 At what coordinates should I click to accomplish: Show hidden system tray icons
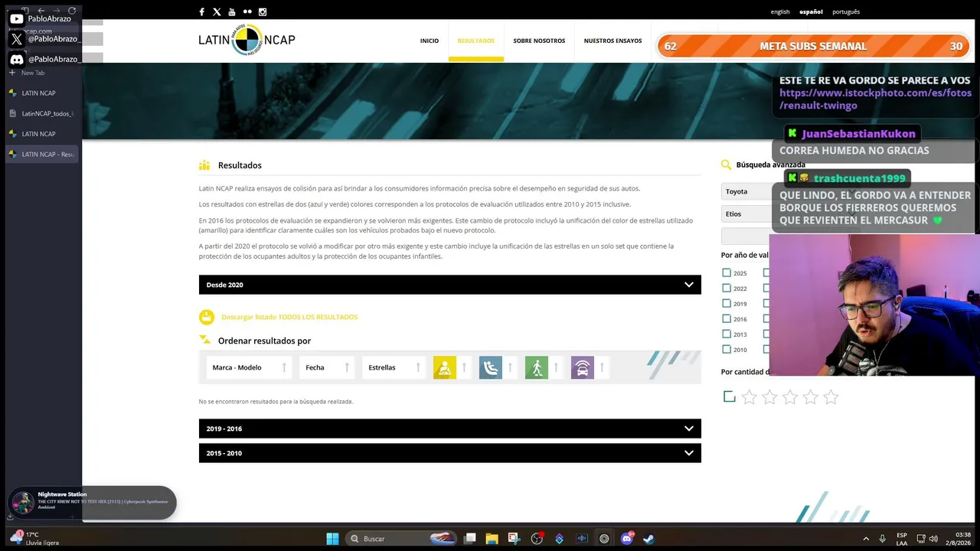pos(866,539)
